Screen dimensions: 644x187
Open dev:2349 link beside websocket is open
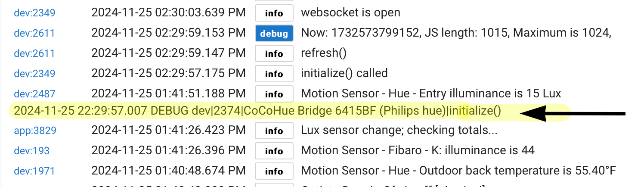pos(34,13)
